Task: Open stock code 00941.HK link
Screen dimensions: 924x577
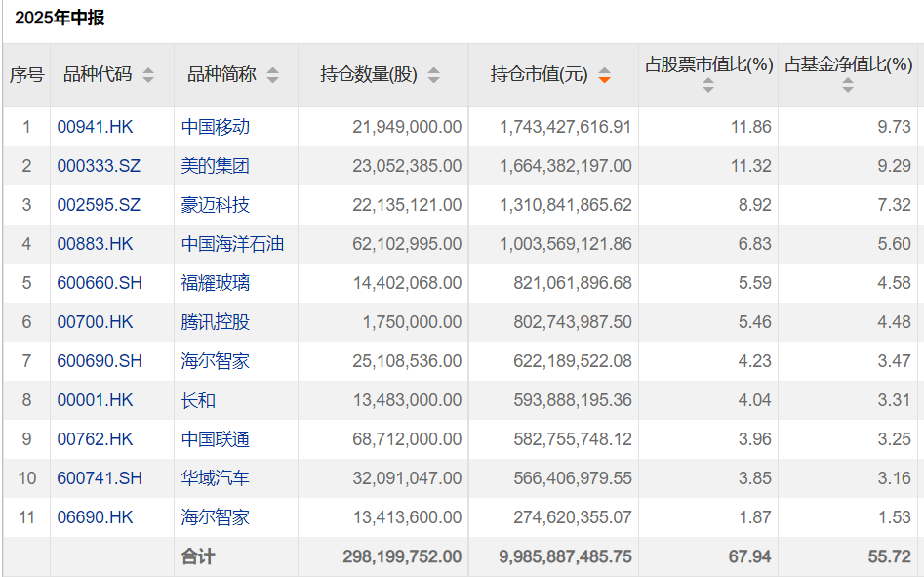Action: pos(95,127)
